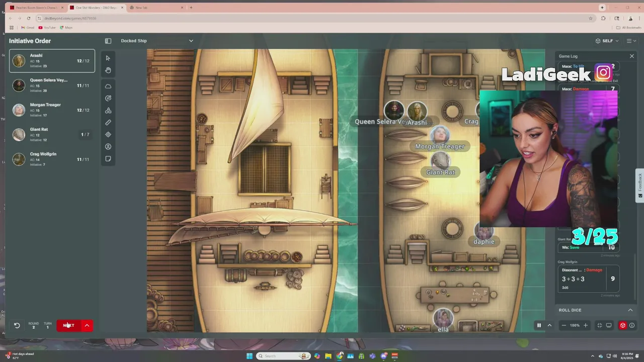
Task: Select the Queen Selera Vey token on map
Action: 394,111
